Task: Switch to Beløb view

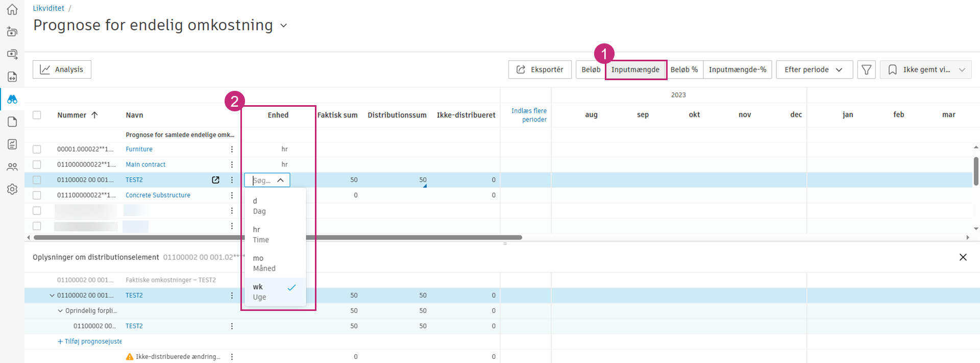Action: pyautogui.click(x=591, y=69)
